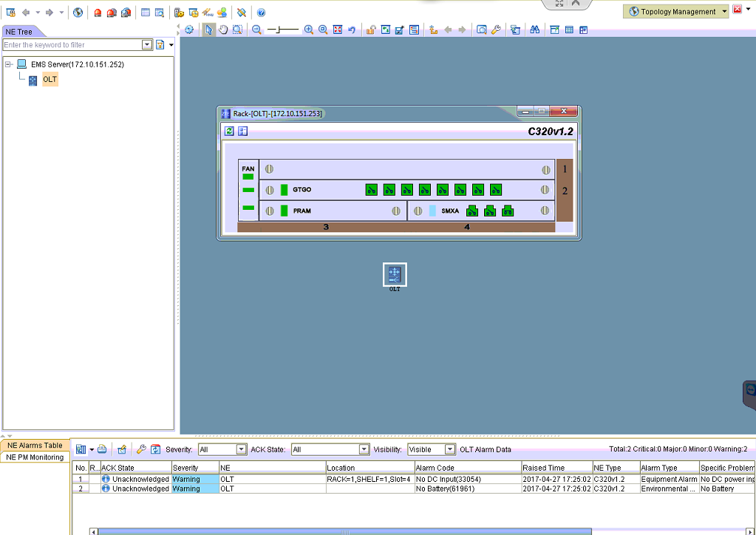Click the RACK=1,SHELF=1,Slot=4 location cell
Image resolution: width=756 pixels, height=535 pixels.
[x=369, y=479]
